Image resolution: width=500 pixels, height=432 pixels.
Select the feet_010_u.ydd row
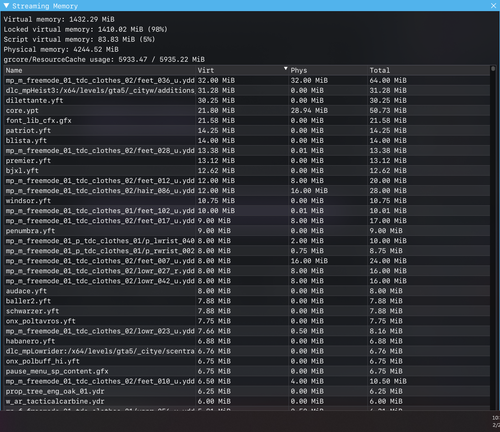click(247, 381)
